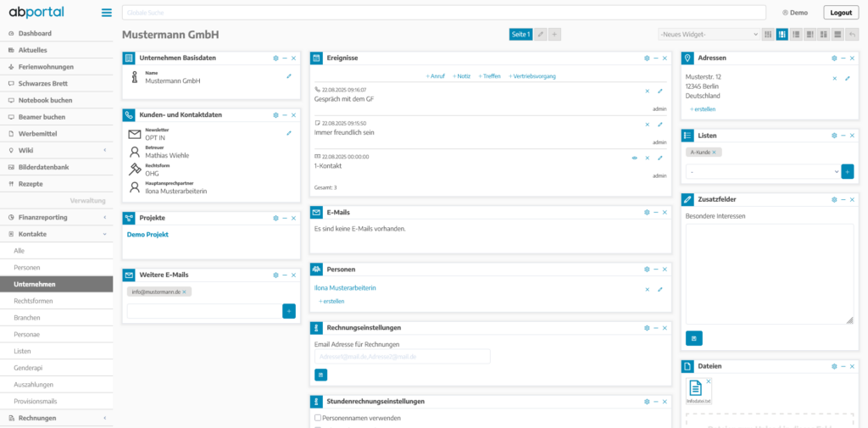Screen dimensions: 868x428
Task: Minimize the Projekte widget
Action: (x=285, y=218)
